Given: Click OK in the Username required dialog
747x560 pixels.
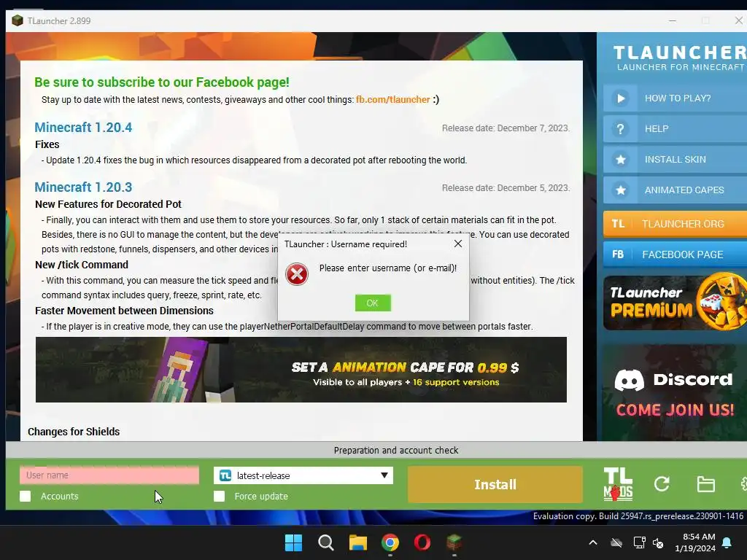Looking at the screenshot, I should tap(373, 303).
